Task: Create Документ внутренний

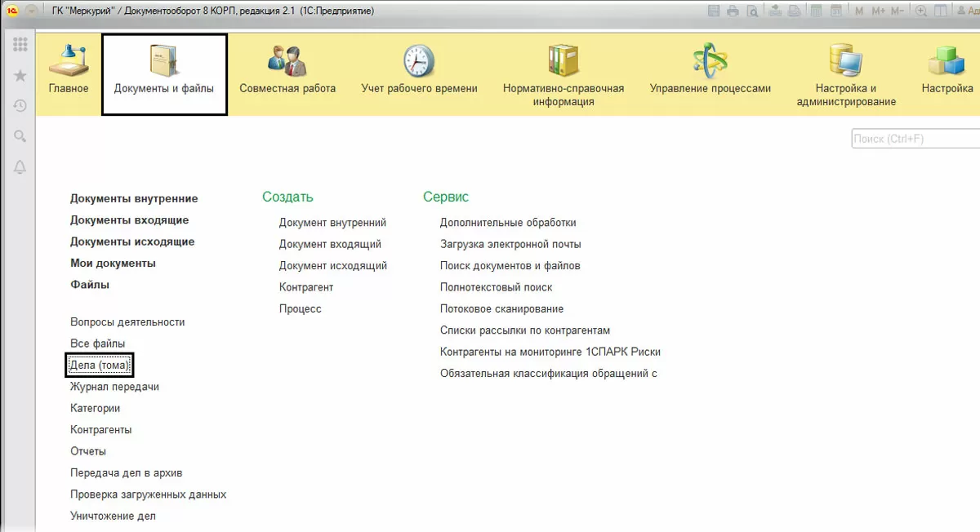Action: 332,223
